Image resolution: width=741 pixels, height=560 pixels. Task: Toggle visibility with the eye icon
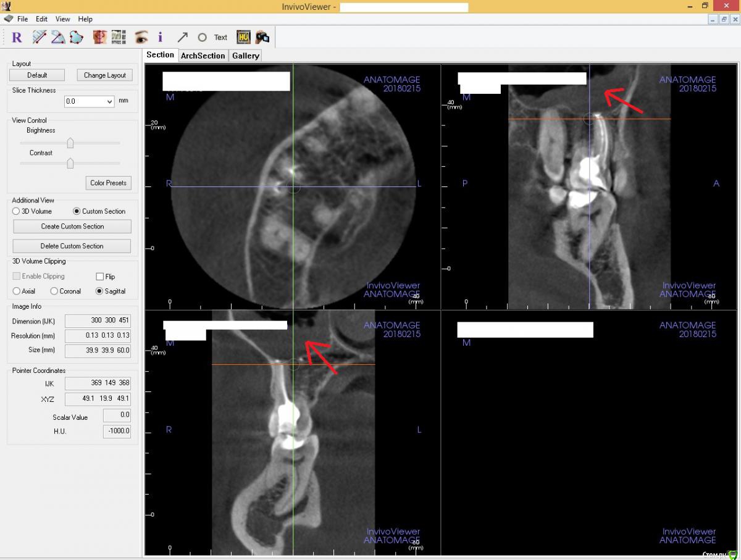tap(141, 38)
